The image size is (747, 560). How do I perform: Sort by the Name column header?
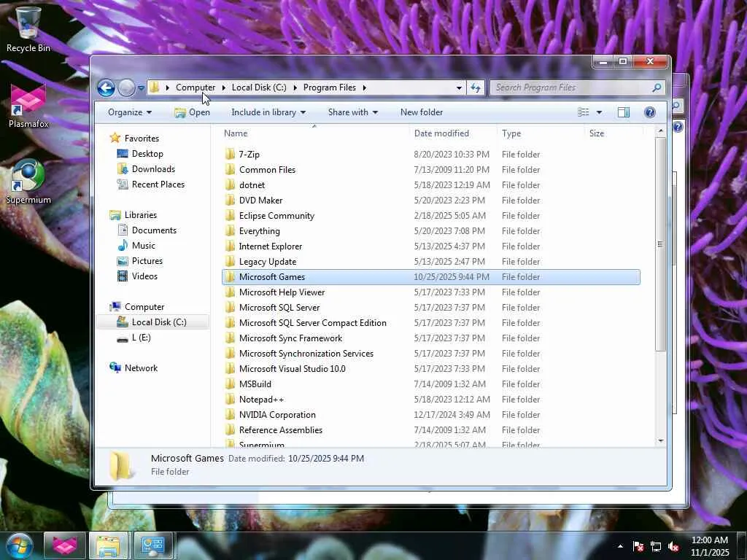236,133
